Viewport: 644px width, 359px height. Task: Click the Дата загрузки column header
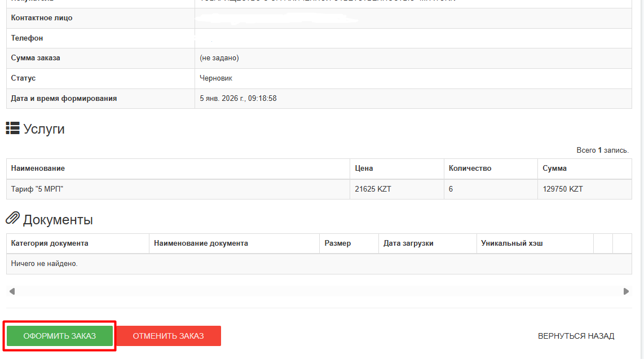(408, 243)
